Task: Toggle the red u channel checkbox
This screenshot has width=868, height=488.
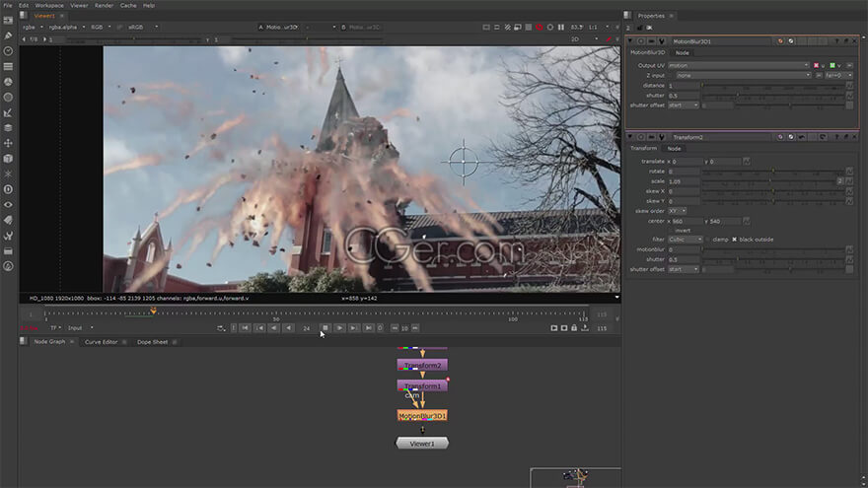Action: click(x=816, y=66)
